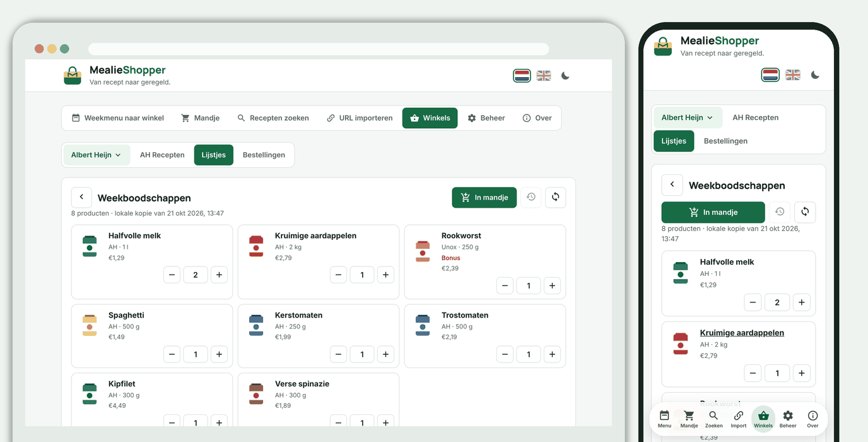868x442 pixels.
Task: Increase Kerstomaten quantity
Action: [x=385, y=354]
